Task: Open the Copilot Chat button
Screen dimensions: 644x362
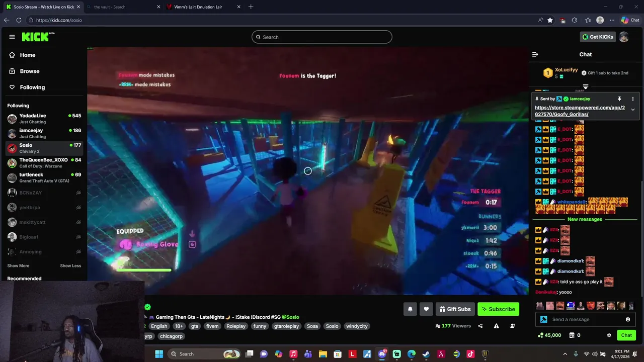Action: pos(629,20)
